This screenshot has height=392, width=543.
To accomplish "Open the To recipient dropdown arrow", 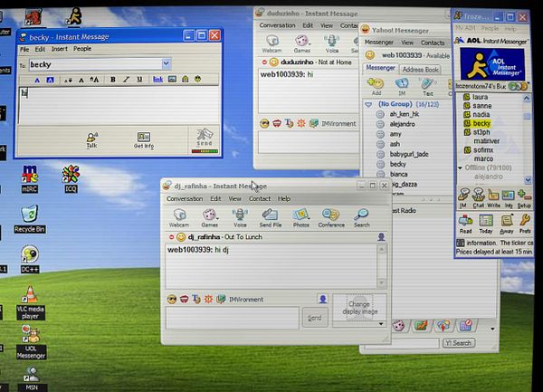I will point(167,63).
